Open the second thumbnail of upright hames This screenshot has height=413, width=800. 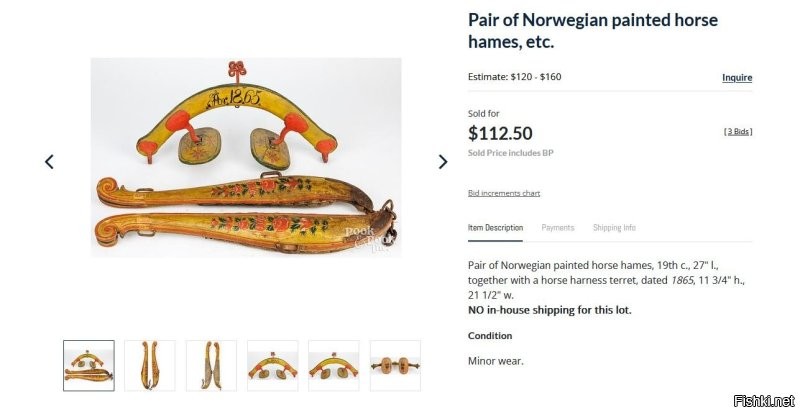click(x=150, y=365)
